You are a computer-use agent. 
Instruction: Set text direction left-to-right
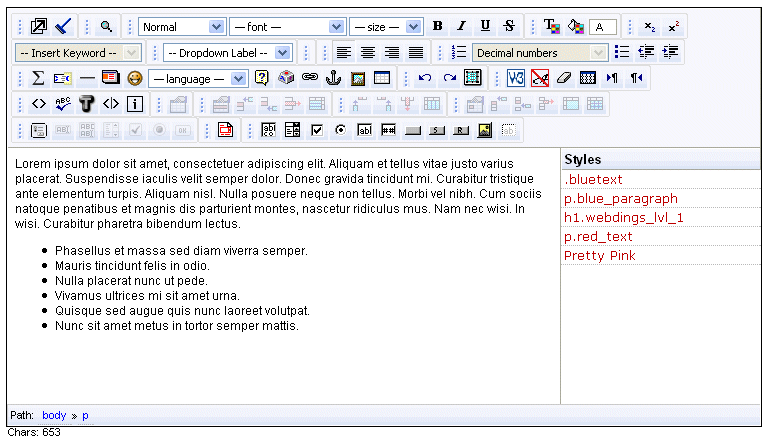click(x=612, y=78)
